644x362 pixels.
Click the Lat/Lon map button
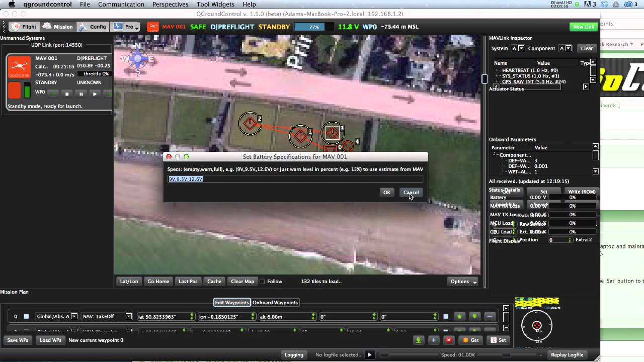tap(129, 281)
